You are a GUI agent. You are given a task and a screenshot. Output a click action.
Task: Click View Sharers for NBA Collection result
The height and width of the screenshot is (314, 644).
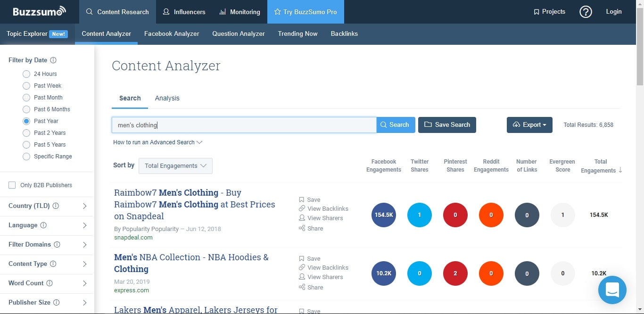[325, 277]
